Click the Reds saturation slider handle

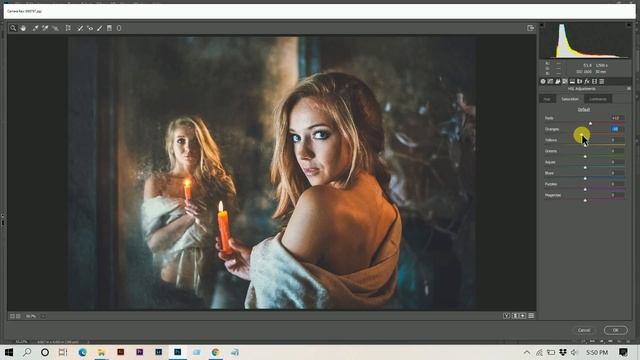pyautogui.click(x=590, y=123)
